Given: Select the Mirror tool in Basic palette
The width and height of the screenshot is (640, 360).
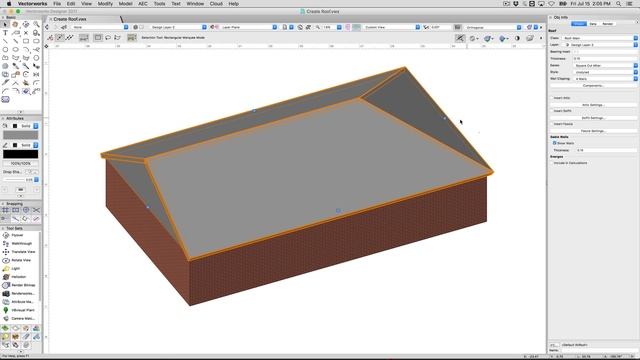Looking at the screenshot, I should point(36,74).
